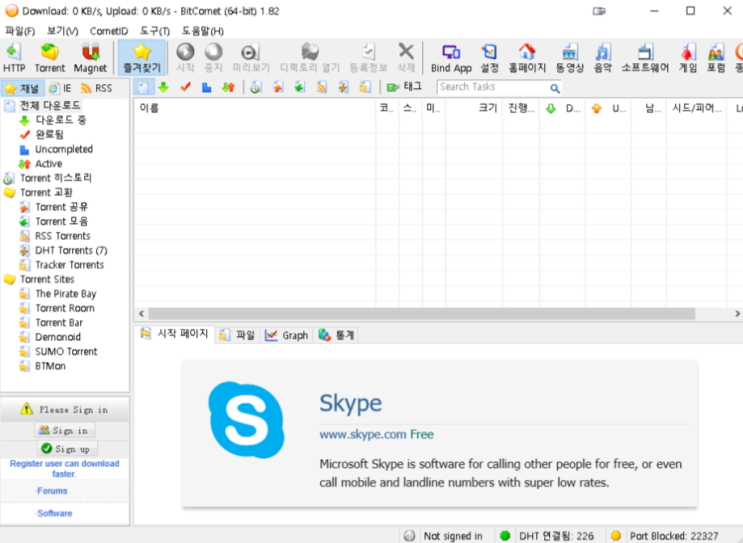The width and height of the screenshot is (743, 543).
Task: Open the Torrent toolbar icon
Action: pos(49,58)
